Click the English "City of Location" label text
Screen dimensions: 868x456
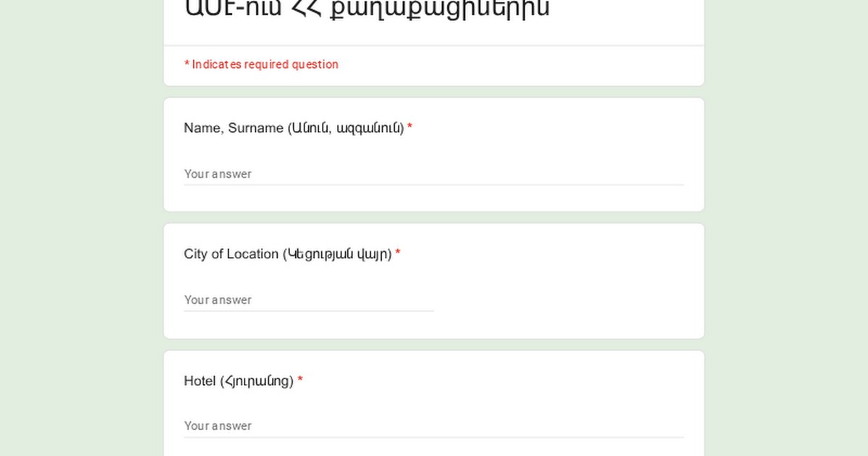pyautogui.click(x=231, y=254)
